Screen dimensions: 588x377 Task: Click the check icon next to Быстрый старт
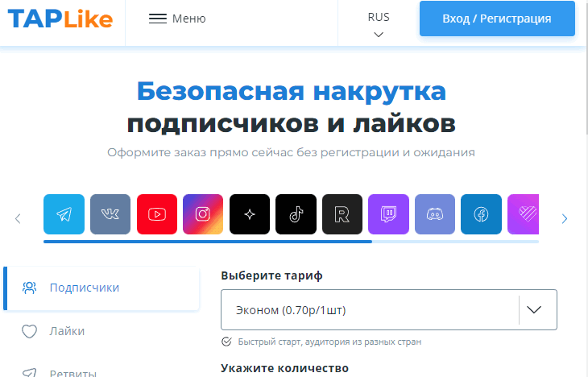tap(226, 342)
